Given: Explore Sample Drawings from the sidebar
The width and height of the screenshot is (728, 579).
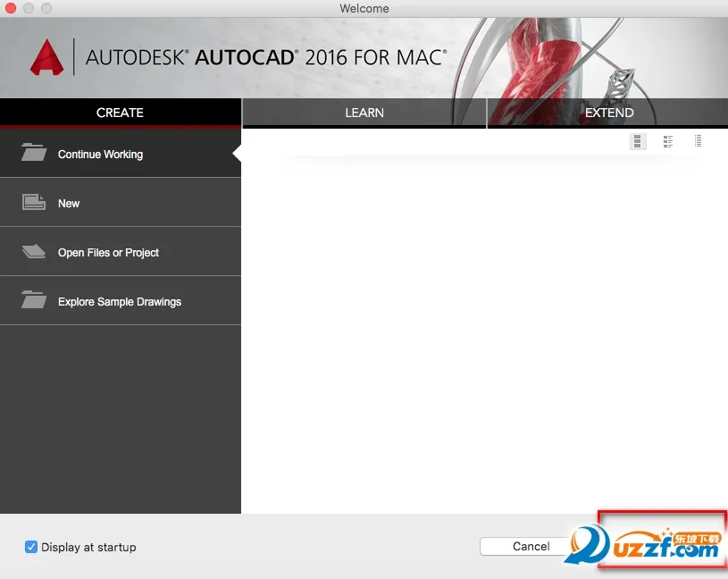Looking at the screenshot, I should coord(120,301).
